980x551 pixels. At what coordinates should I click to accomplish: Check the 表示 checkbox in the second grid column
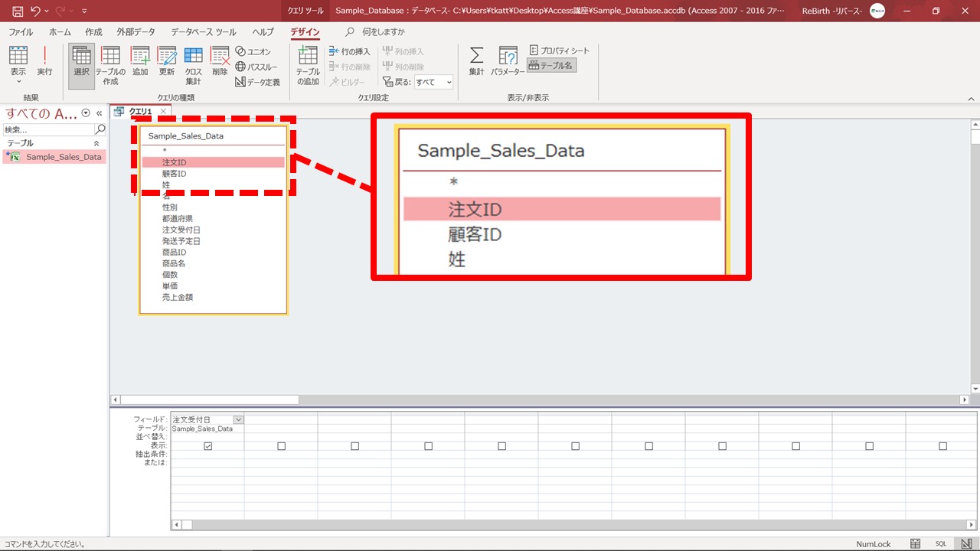(282, 446)
